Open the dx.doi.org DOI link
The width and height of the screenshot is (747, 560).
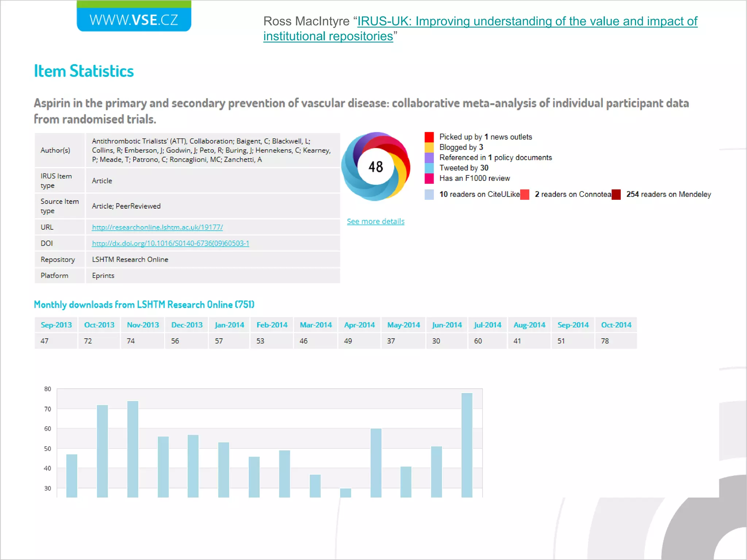tap(170, 243)
